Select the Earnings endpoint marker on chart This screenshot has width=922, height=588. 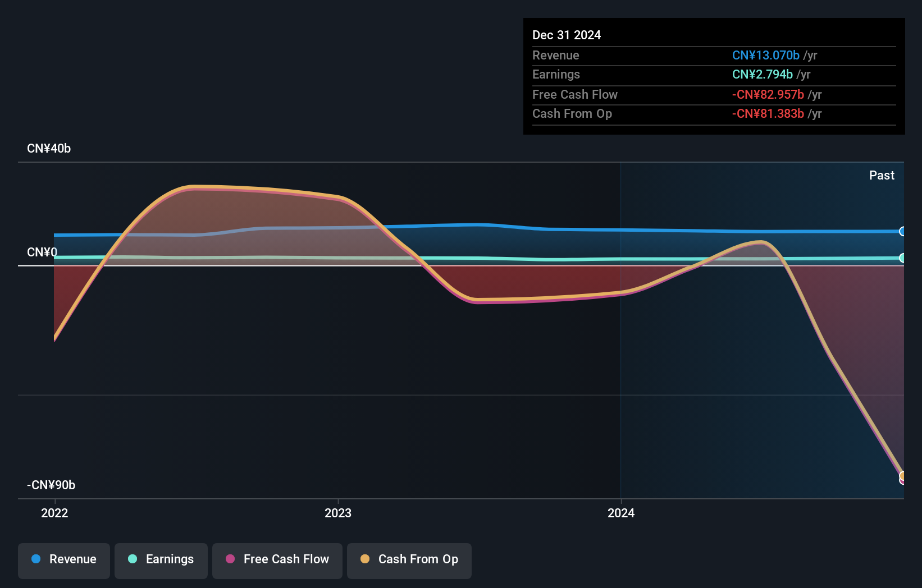tap(902, 258)
